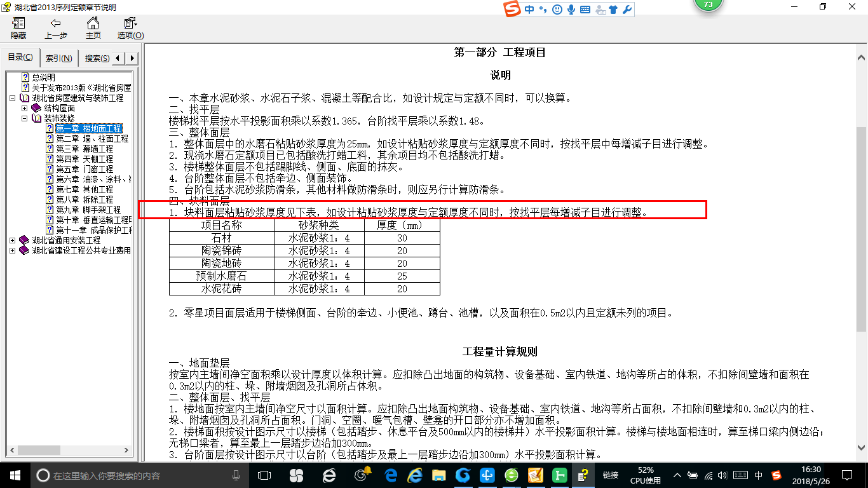The image size is (868, 488).
Task: Open the green H app on taskbar
Action: (x=560, y=475)
